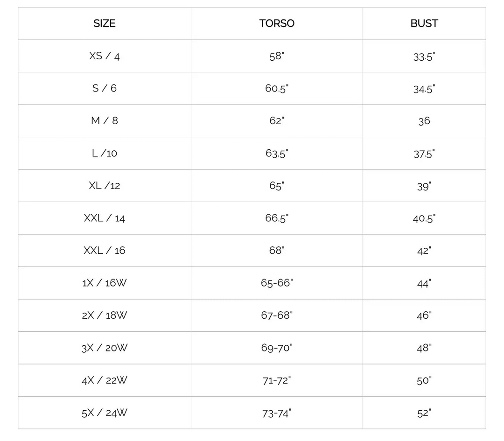Click the SIZE column header

104,23
